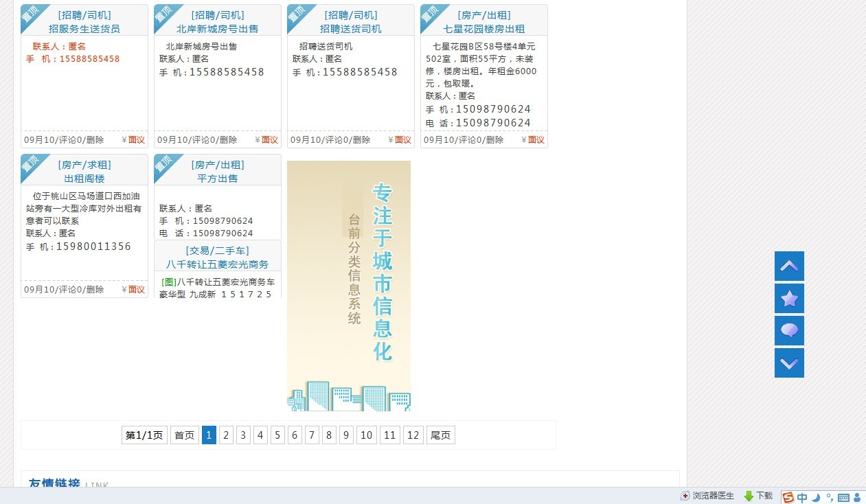Click the Sogou input method S icon
The image size is (866, 504).
(x=788, y=498)
